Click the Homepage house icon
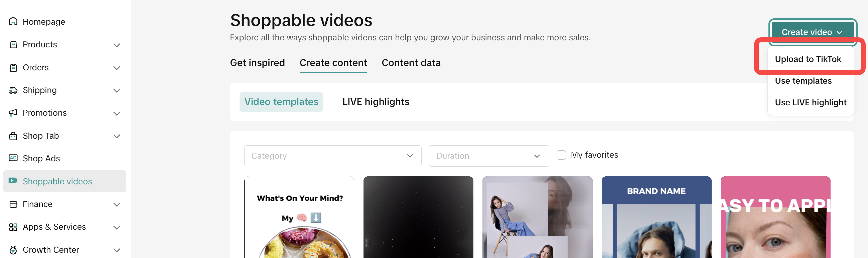This screenshot has height=258, width=868. 13,22
